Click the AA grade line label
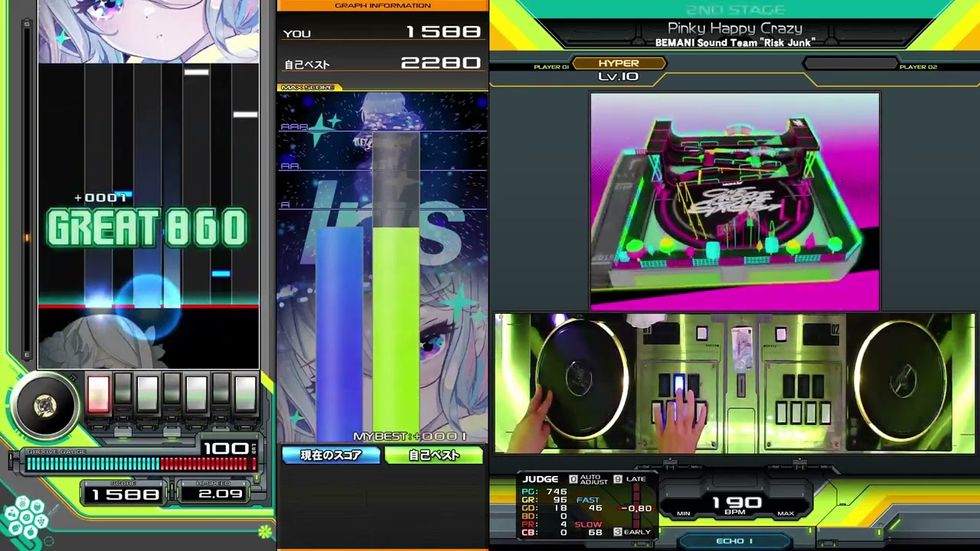 point(289,166)
